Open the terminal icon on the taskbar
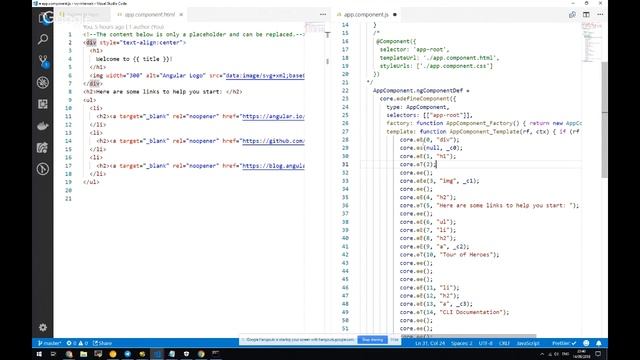640x360 pixels. [216, 354]
